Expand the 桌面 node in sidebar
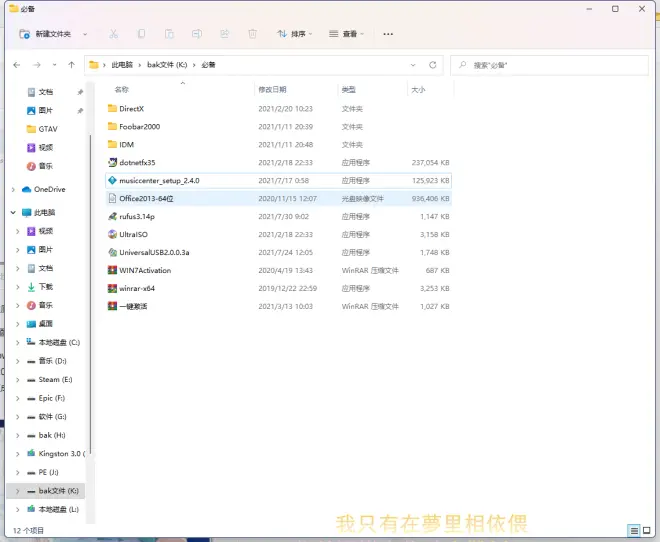Screen dimensions: 660x542 (18, 324)
